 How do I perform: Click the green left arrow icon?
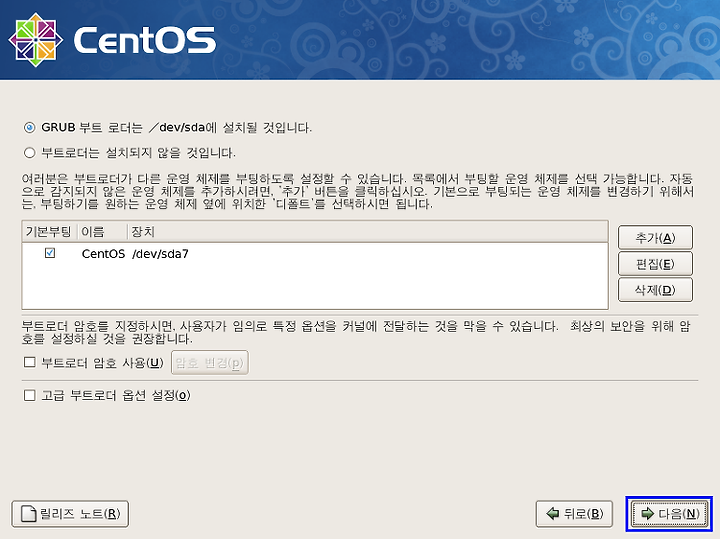click(553, 513)
